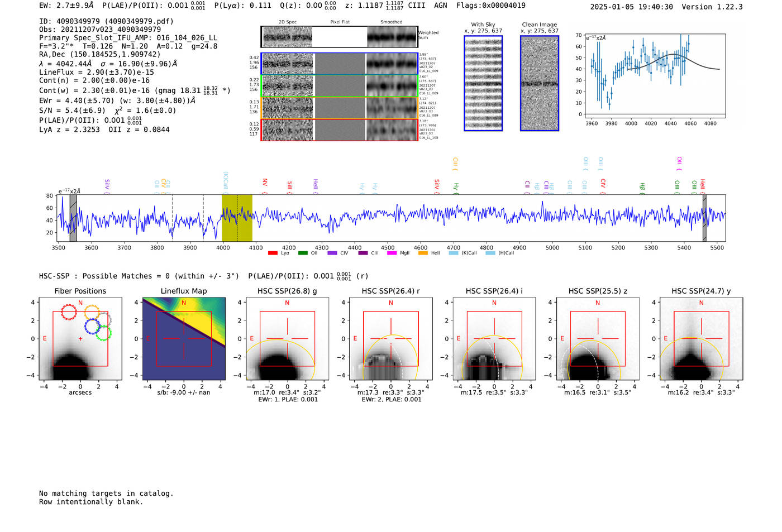Click the "HSC-SSP : Possible Matches = 0" heading
This screenshot has width=782, height=532.
104,276
